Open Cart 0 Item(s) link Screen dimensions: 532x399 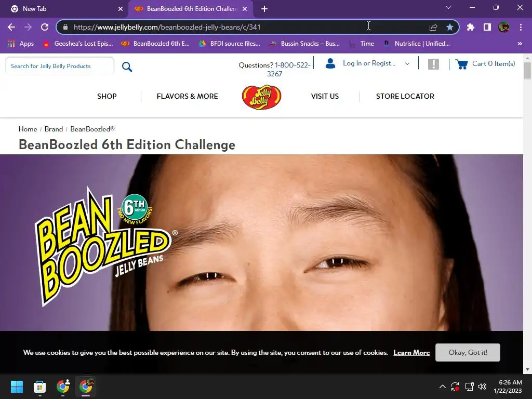494,63
